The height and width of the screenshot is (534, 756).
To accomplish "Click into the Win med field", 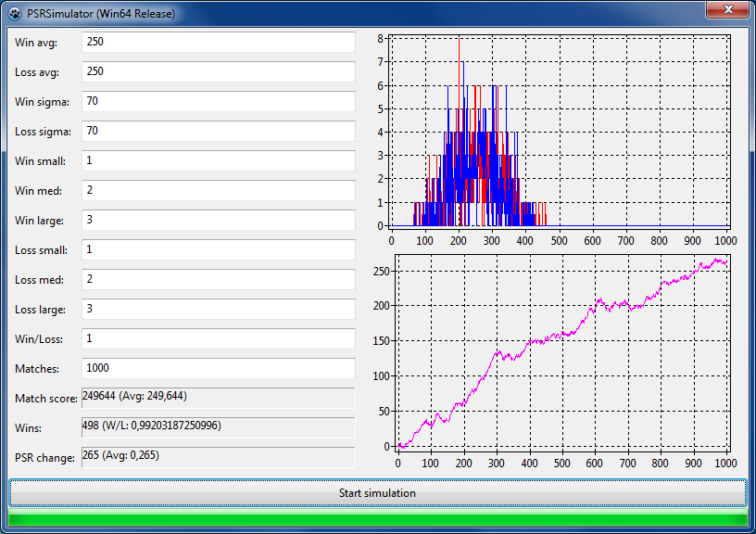I will [x=219, y=191].
